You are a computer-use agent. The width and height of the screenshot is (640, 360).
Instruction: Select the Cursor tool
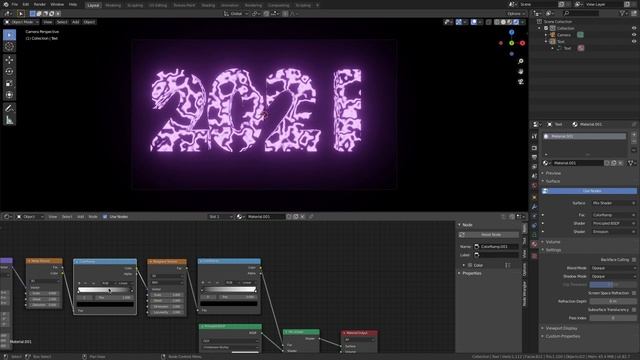click(x=9, y=47)
